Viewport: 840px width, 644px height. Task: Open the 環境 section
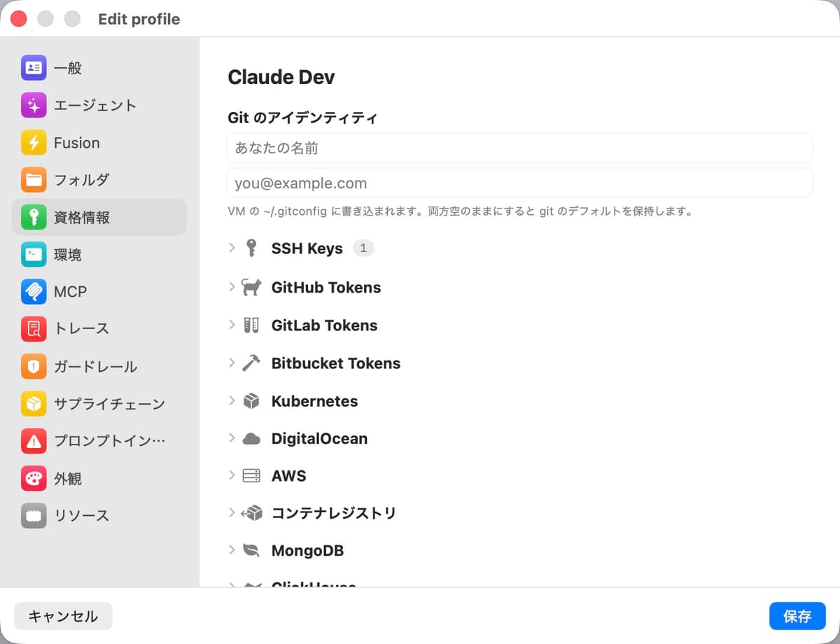(x=99, y=255)
